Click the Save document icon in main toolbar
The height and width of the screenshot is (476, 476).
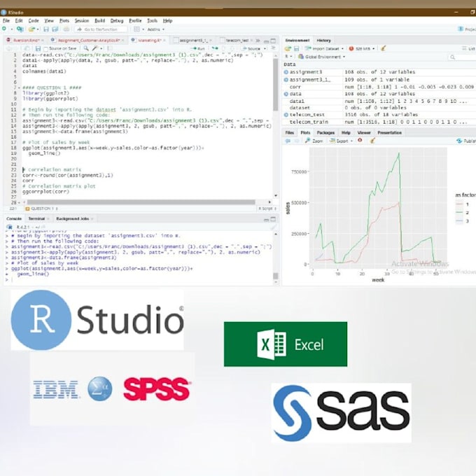pyautogui.click(x=46, y=29)
